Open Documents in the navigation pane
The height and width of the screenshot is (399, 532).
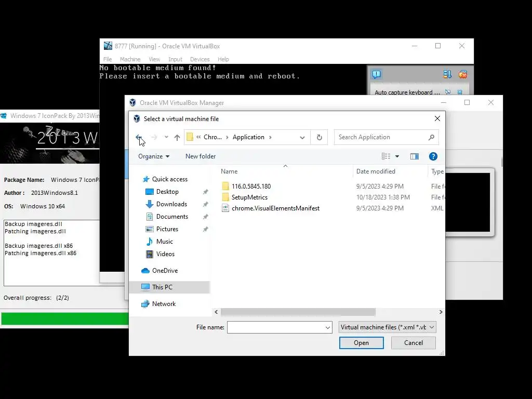(x=172, y=217)
